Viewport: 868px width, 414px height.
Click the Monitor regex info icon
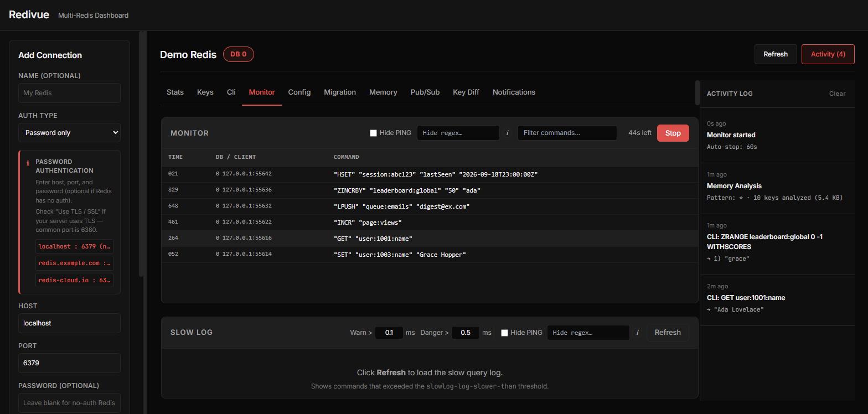coord(507,133)
